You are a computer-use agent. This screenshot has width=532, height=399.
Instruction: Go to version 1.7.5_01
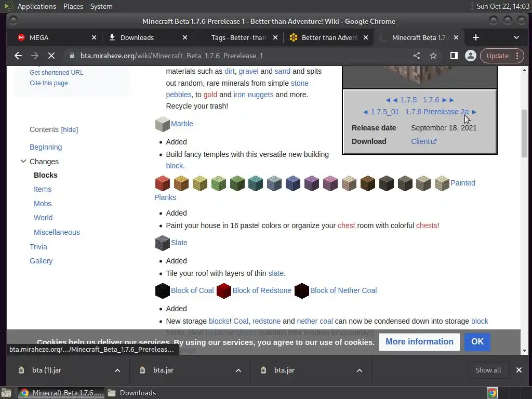click(x=385, y=112)
